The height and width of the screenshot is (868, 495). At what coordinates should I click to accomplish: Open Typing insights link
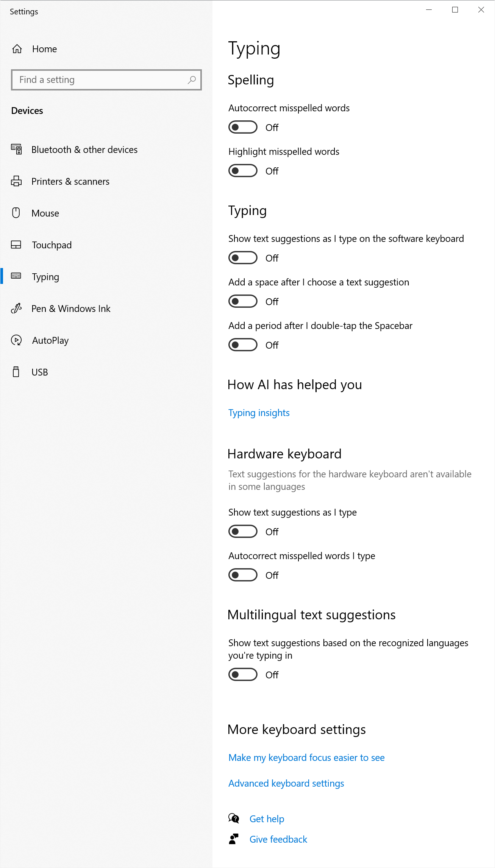coord(259,413)
